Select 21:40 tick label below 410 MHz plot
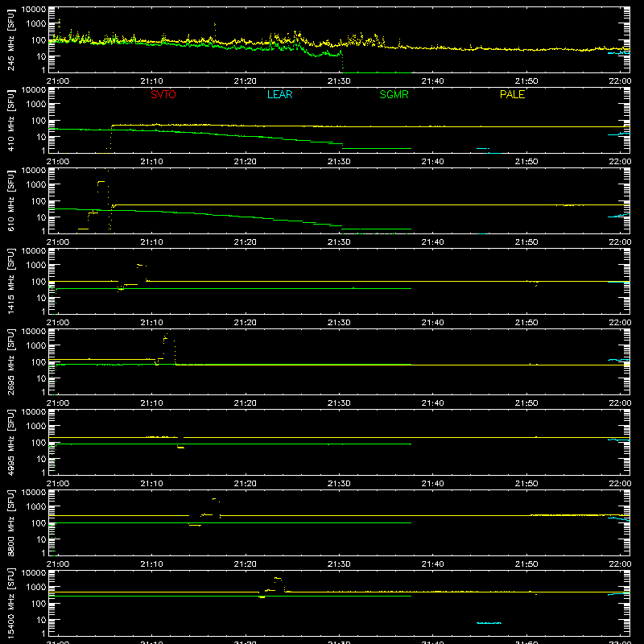The width and height of the screenshot is (644, 644). point(432,162)
